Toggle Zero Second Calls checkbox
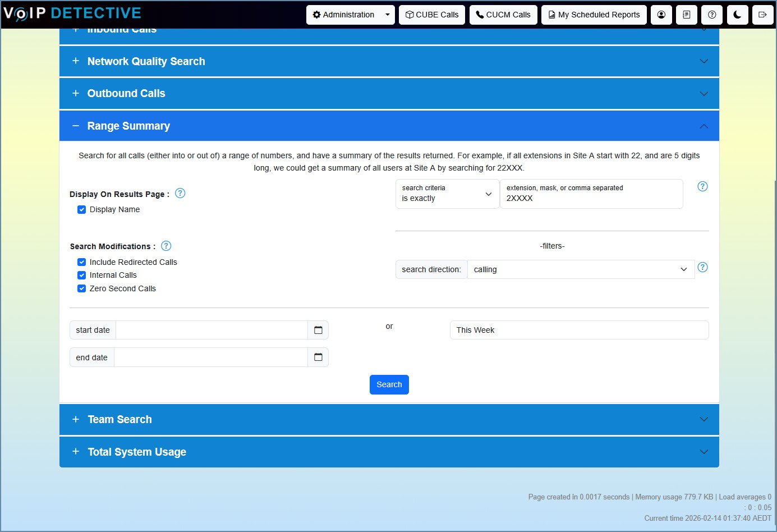Image resolution: width=777 pixels, height=532 pixels. pos(82,288)
